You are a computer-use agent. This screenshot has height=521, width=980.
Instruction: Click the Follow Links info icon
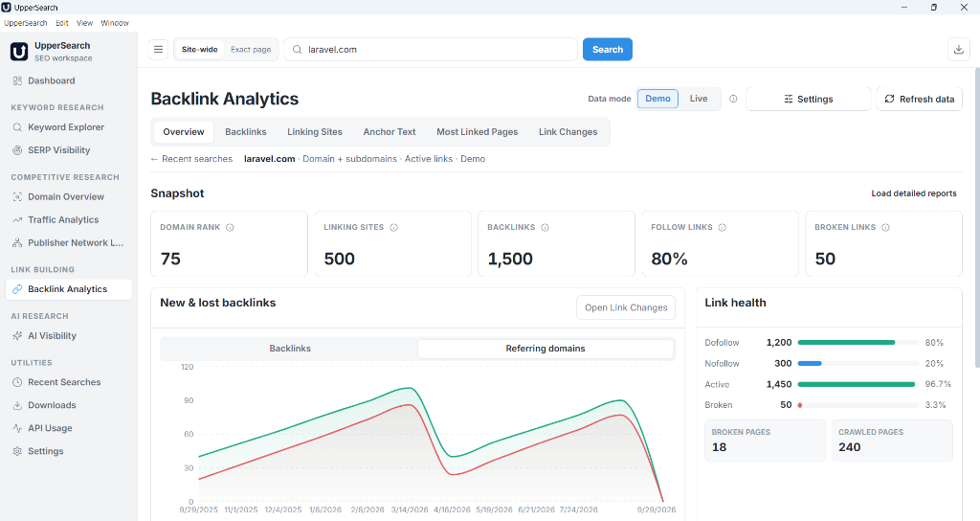tap(723, 228)
